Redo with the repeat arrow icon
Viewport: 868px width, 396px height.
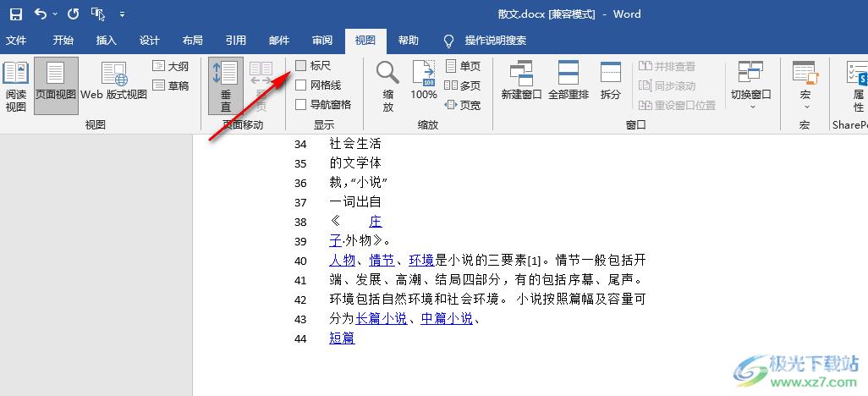73,14
